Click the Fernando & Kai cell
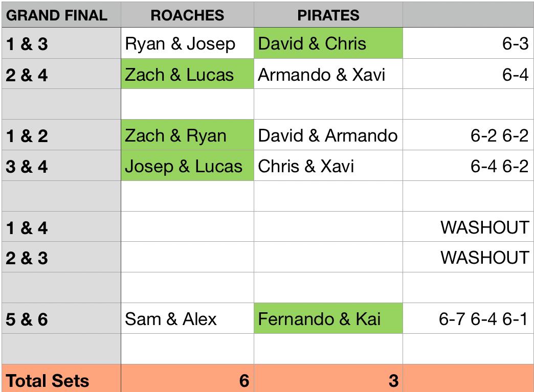Image resolution: width=534 pixels, height=392 pixels. [328, 319]
